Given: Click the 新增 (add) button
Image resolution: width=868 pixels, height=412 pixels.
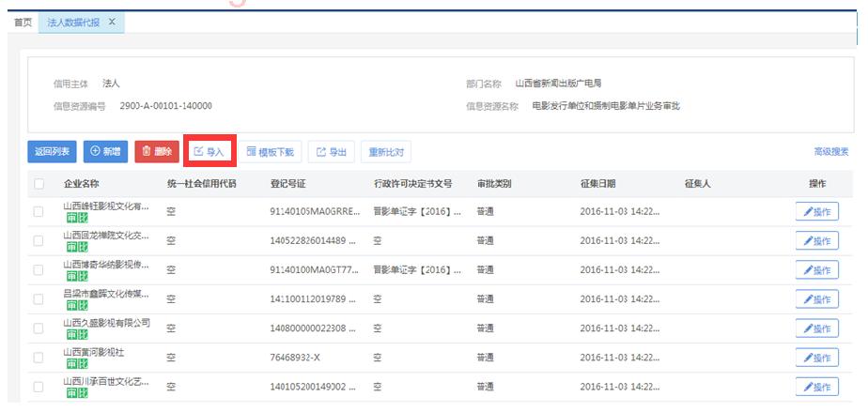Looking at the screenshot, I should click(x=105, y=151).
